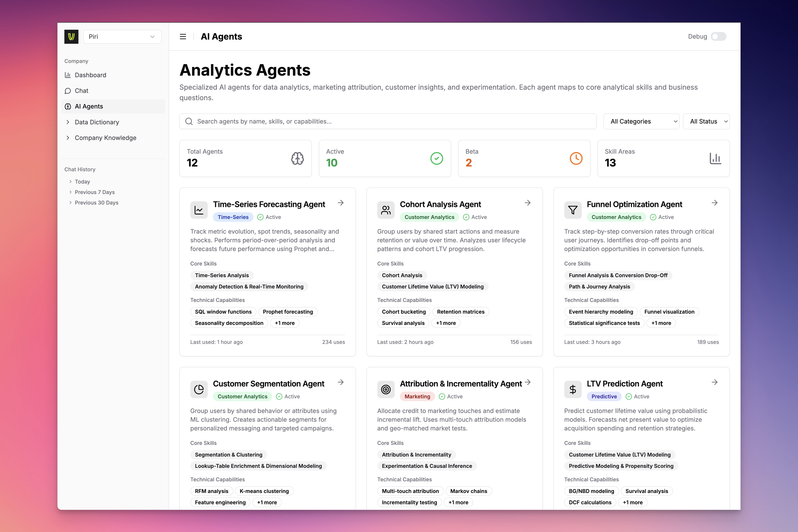798x532 pixels.
Task: Click the Customer Segmentation pie chart icon
Action: [x=199, y=389]
